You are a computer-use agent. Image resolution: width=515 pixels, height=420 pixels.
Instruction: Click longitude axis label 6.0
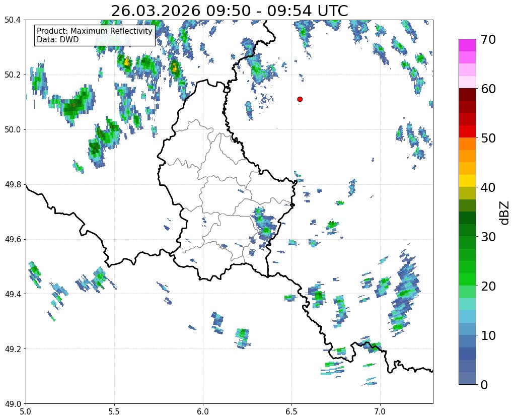pyautogui.click(x=203, y=412)
